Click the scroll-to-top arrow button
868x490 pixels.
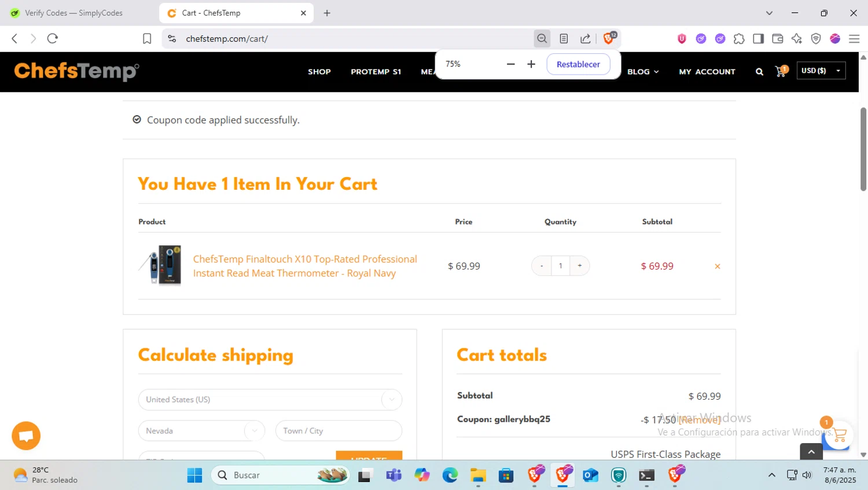(811, 452)
